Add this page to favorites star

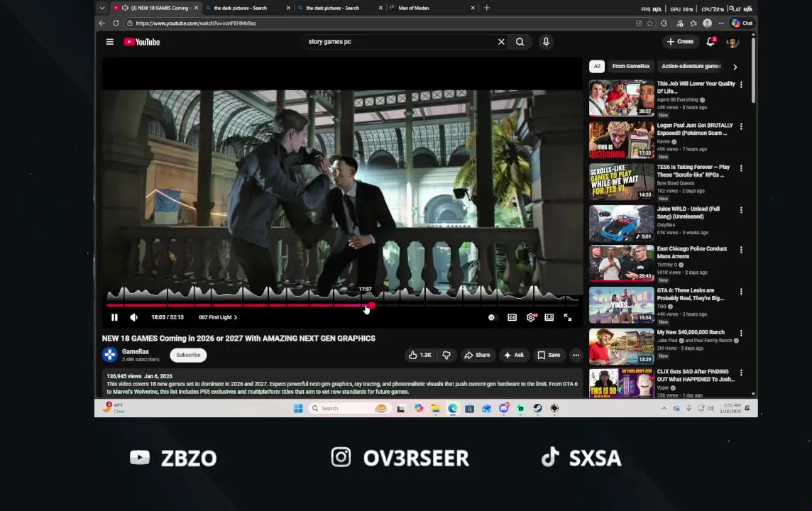coord(650,23)
